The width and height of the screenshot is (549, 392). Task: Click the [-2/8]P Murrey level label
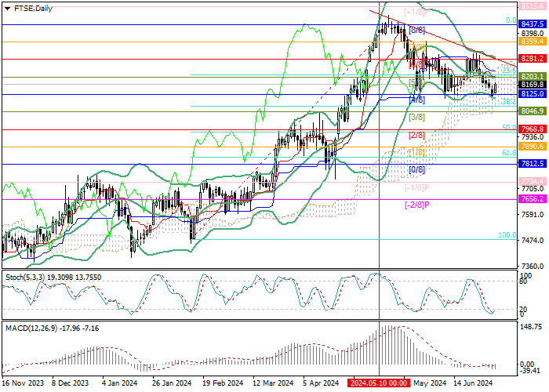417,205
